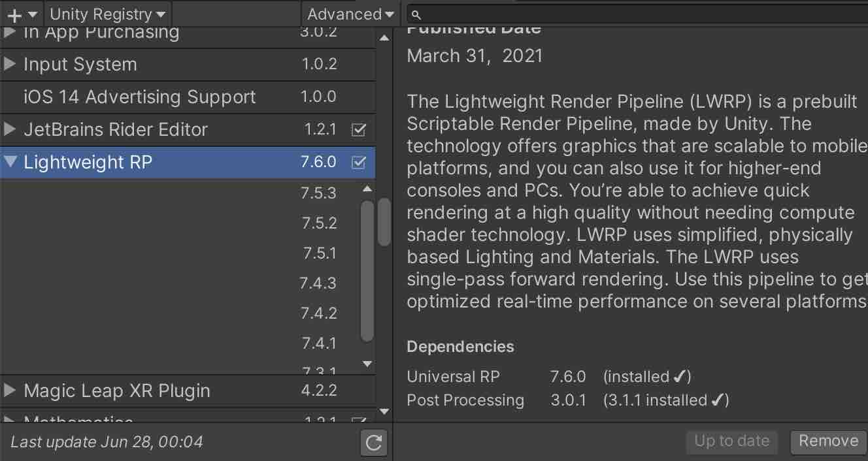Select iOS 14 Advertising Support package

click(x=188, y=97)
